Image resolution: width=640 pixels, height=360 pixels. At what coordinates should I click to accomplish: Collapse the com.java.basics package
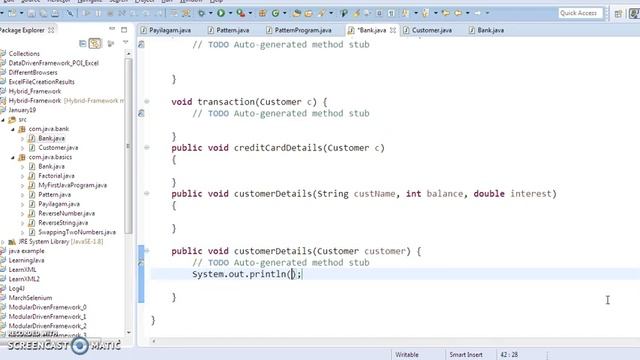(x=13, y=157)
